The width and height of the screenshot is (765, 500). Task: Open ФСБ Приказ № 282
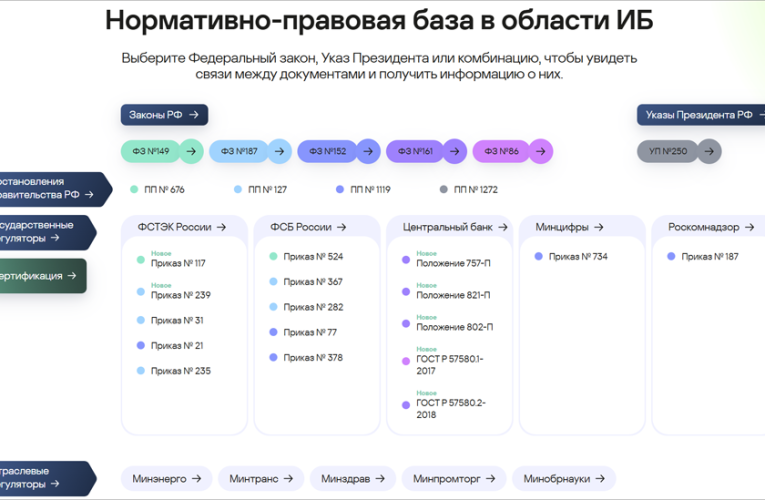point(306,307)
